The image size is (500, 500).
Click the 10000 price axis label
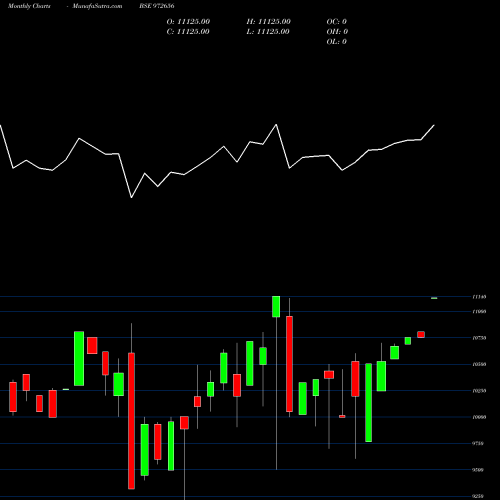479,417
